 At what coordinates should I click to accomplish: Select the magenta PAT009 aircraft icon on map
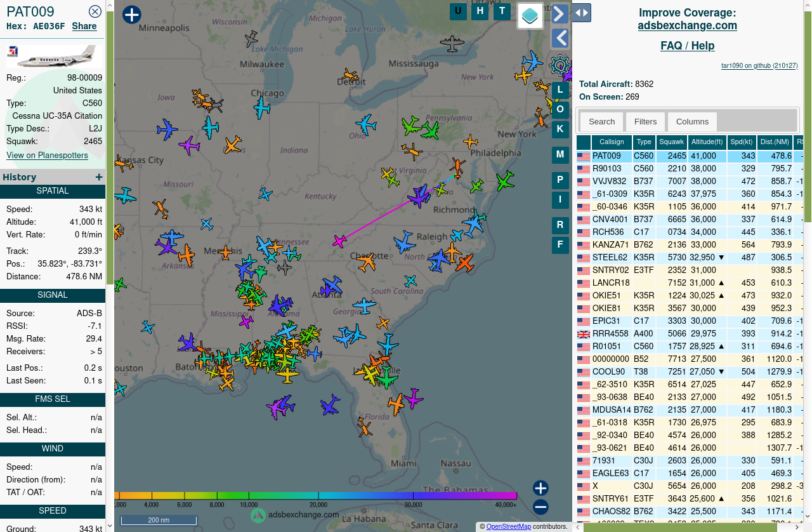pos(340,241)
